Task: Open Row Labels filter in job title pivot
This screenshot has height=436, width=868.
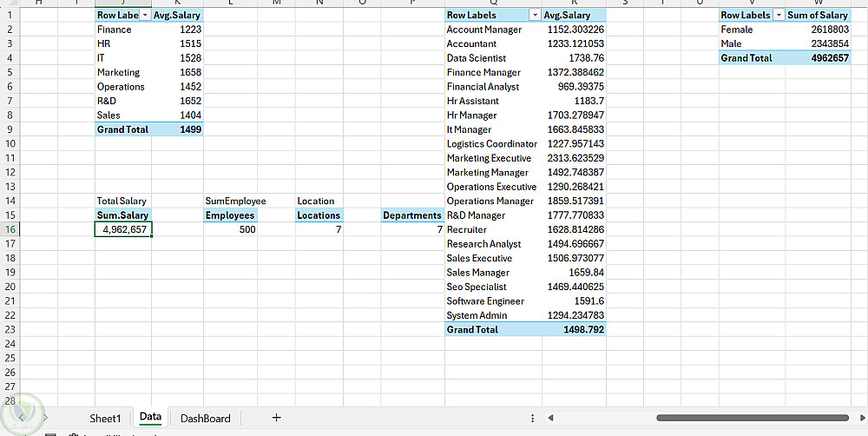Action: (x=535, y=16)
